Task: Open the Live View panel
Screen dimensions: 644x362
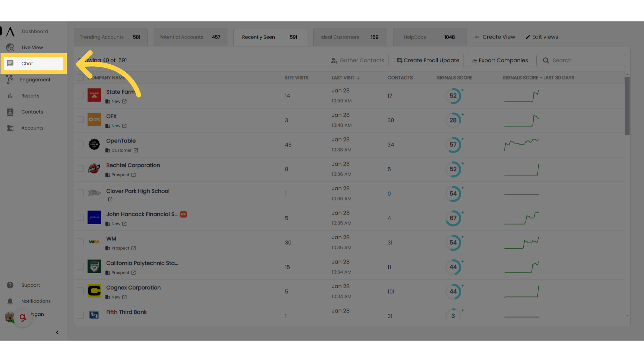Action: pyautogui.click(x=32, y=47)
